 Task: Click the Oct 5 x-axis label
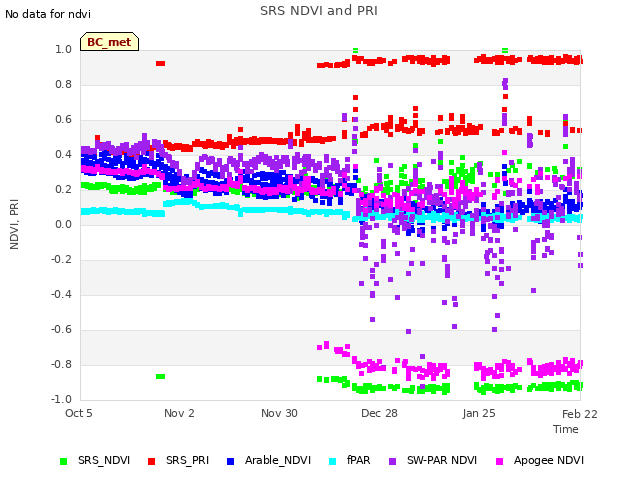point(79,413)
